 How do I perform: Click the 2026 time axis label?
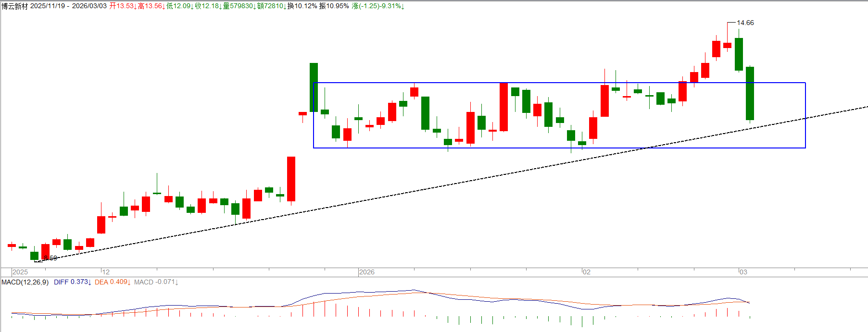[366, 272]
